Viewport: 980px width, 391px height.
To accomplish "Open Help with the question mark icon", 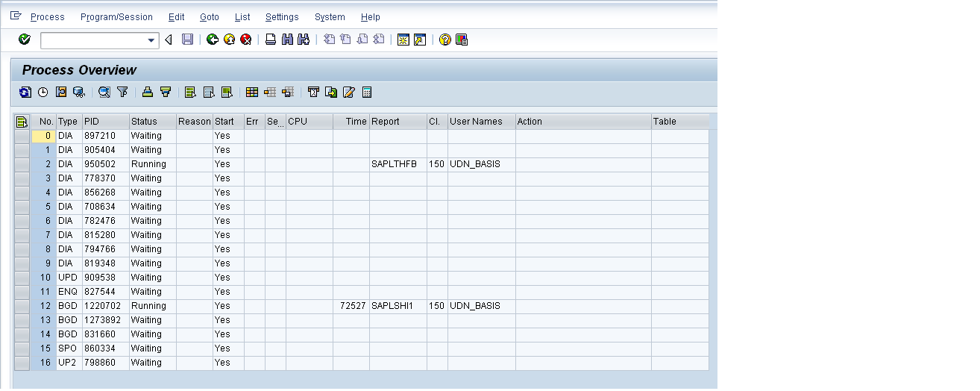I will click(x=445, y=40).
